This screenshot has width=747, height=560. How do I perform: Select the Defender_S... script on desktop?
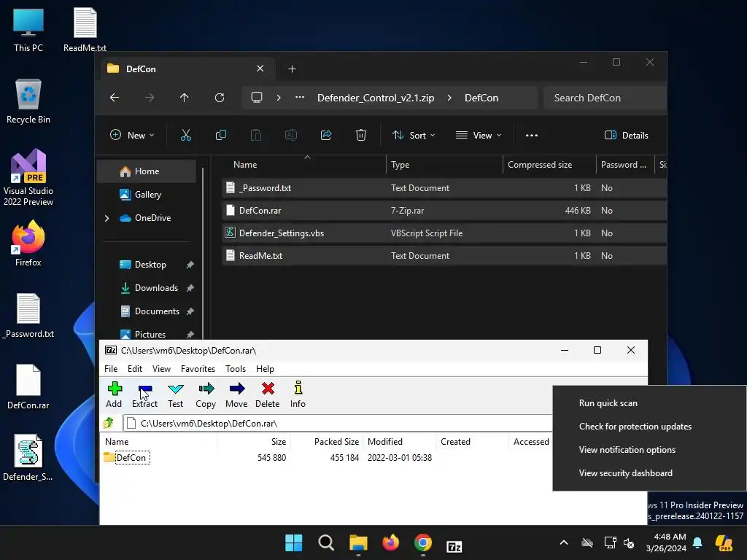click(x=28, y=458)
